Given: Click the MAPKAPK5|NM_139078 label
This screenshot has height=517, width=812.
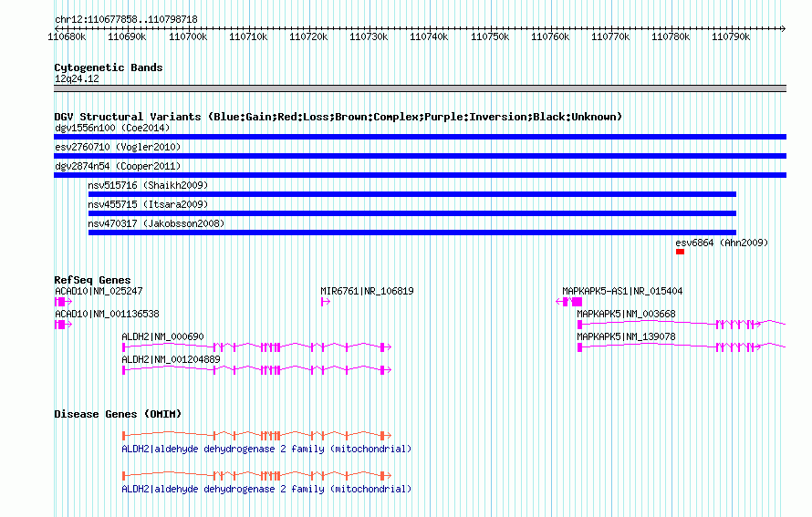Looking at the screenshot, I should point(626,336).
